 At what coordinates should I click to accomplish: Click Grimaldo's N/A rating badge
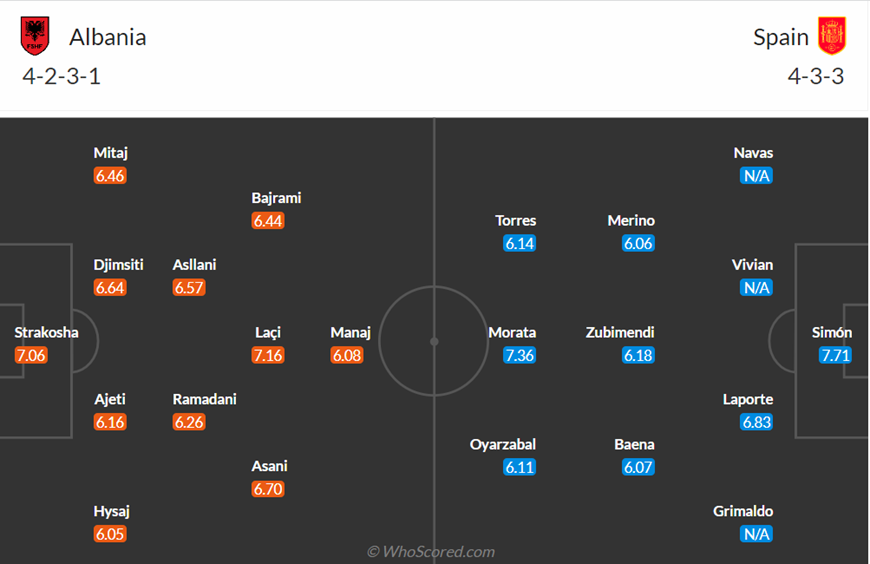[x=756, y=534]
